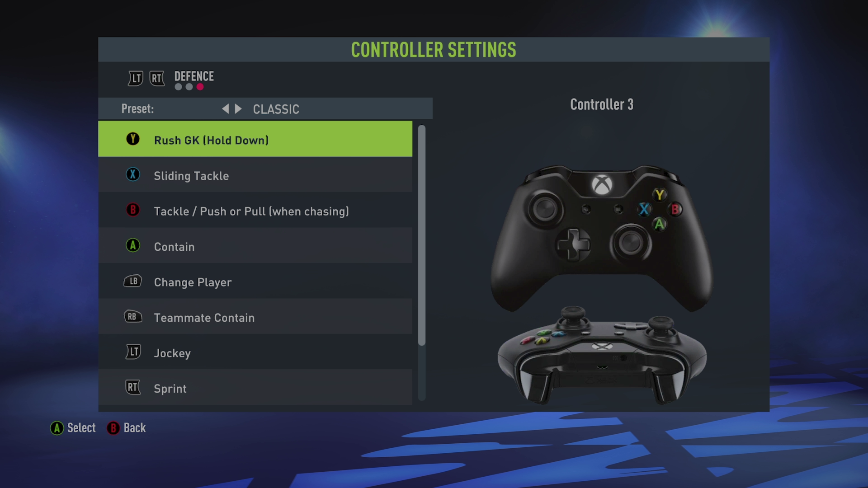Select the CLASSIC preset label
This screenshot has width=868, height=488.
click(x=275, y=109)
